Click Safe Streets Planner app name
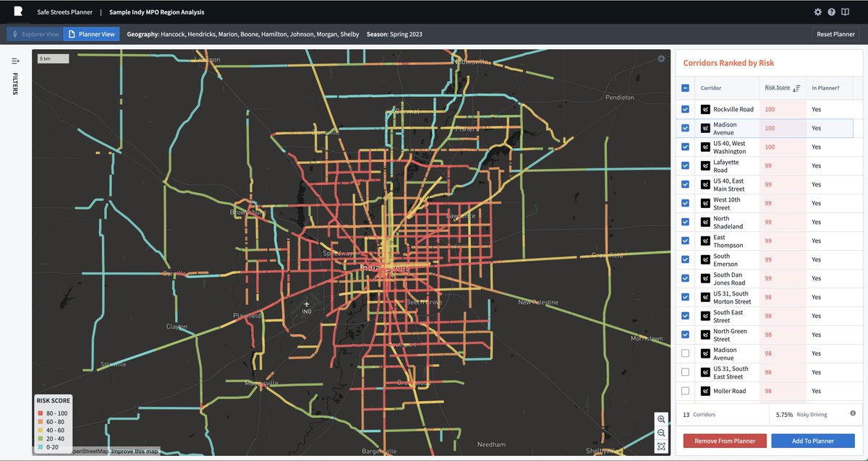 click(x=65, y=12)
